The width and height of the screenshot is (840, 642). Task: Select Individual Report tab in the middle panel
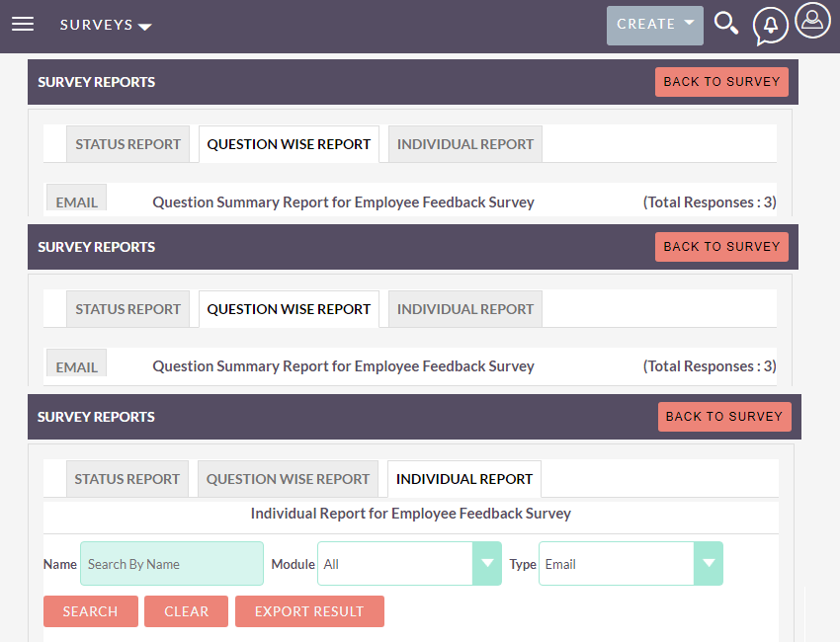(x=465, y=309)
